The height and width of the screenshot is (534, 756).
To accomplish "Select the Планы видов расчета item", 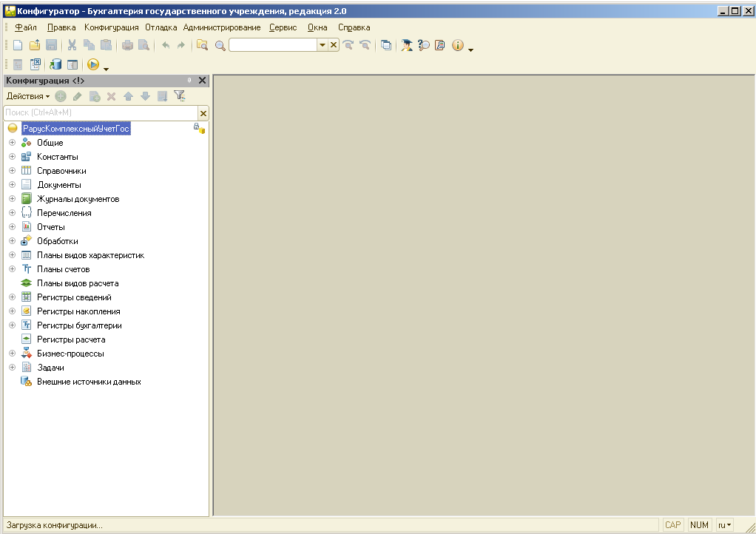I will (x=78, y=283).
